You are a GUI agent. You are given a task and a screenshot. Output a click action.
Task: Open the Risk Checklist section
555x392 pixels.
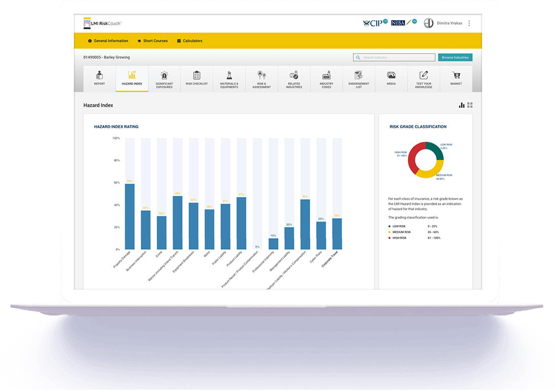pyautogui.click(x=197, y=79)
